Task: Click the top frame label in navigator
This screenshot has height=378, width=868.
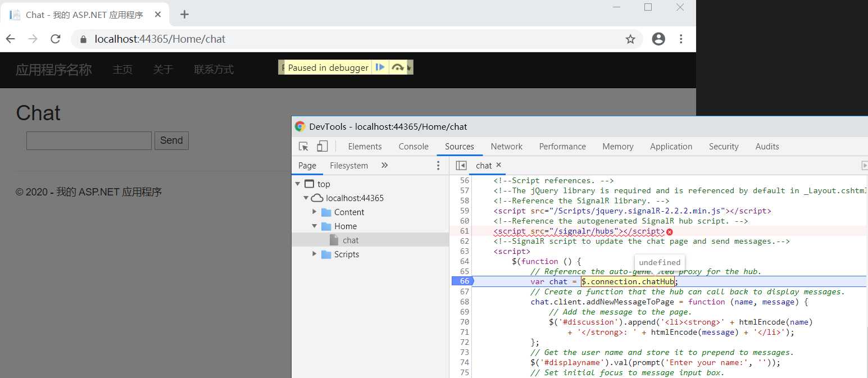Action: 324,184
